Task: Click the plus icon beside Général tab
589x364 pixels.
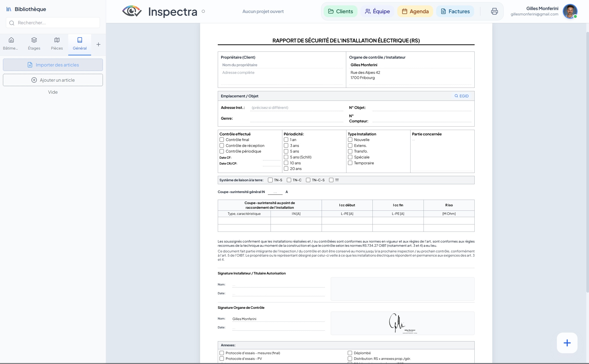Action: click(x=98, y=44)
